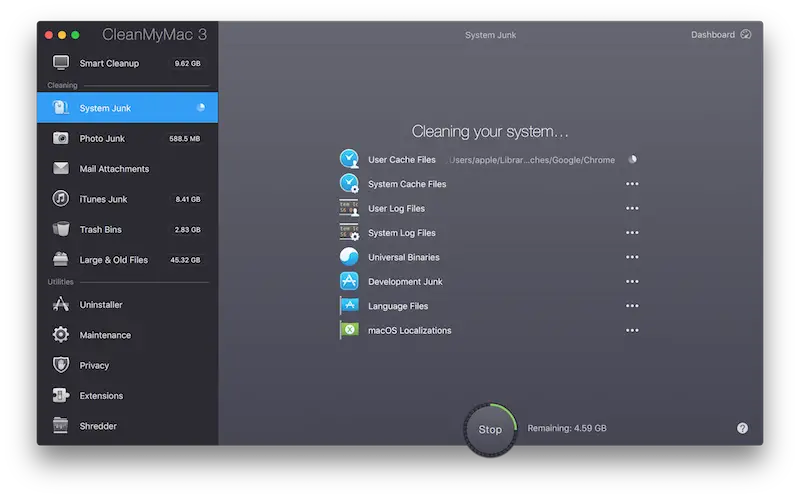
Task: Click the Mail Attachments envelope icon
Action: tap(61, 168)
